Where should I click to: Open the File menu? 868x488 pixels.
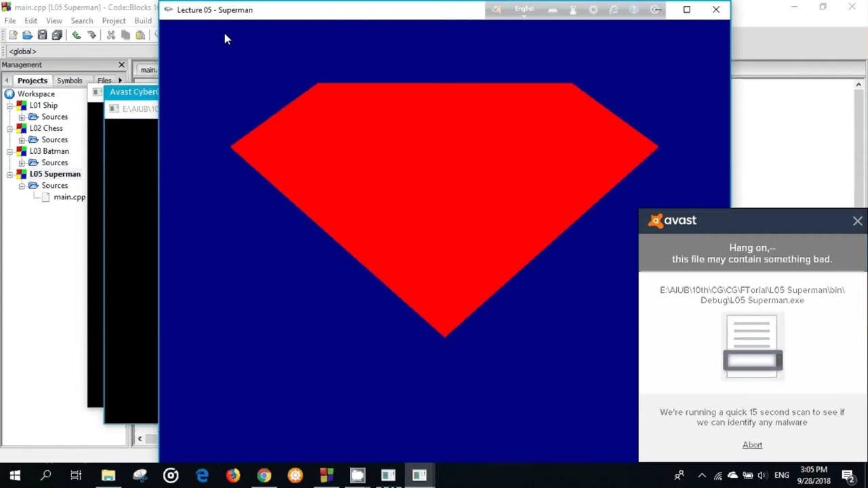pyautogui.click(x=10, y=21)
